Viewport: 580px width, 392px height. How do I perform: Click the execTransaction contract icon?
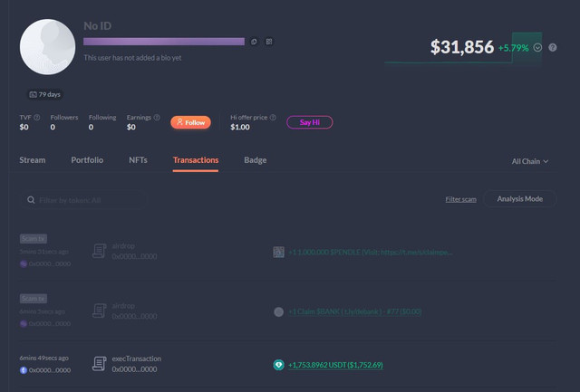coord(99,364)
